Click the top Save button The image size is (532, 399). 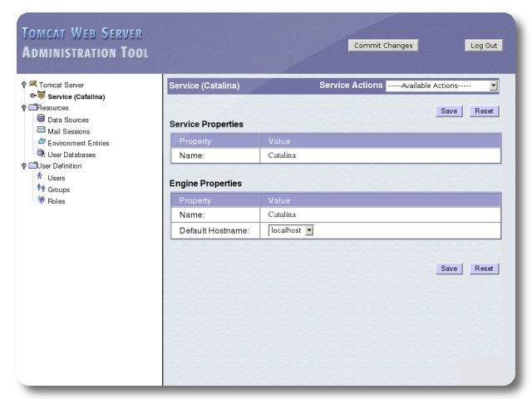point(449,111)
